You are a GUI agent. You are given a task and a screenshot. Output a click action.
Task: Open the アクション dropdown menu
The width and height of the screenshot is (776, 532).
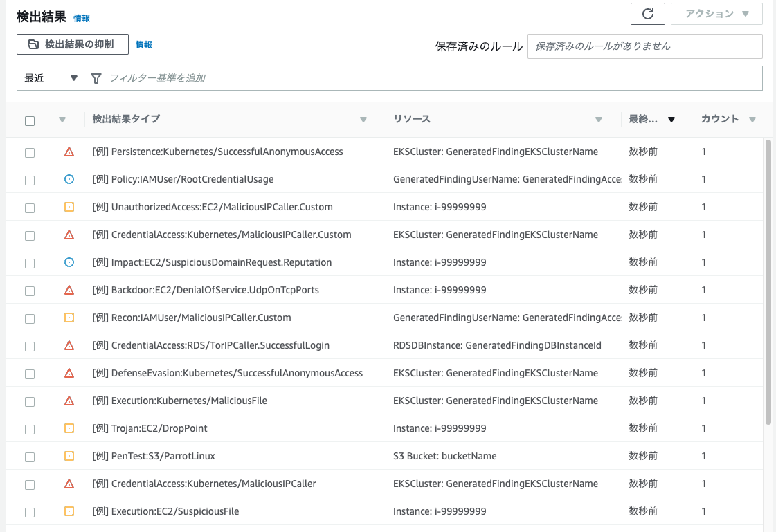point(716,14)
